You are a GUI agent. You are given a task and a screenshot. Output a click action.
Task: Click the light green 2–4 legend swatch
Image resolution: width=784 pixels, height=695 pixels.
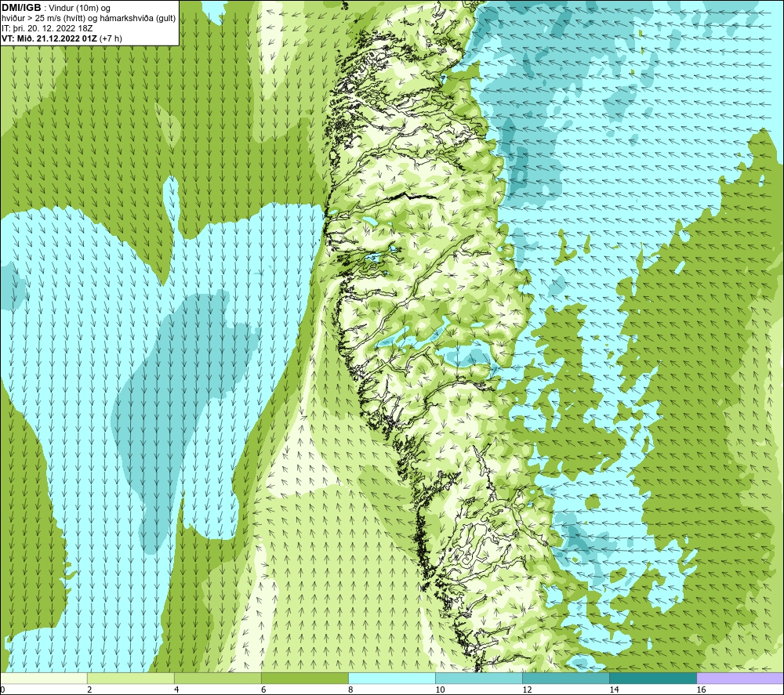point(131,678)
